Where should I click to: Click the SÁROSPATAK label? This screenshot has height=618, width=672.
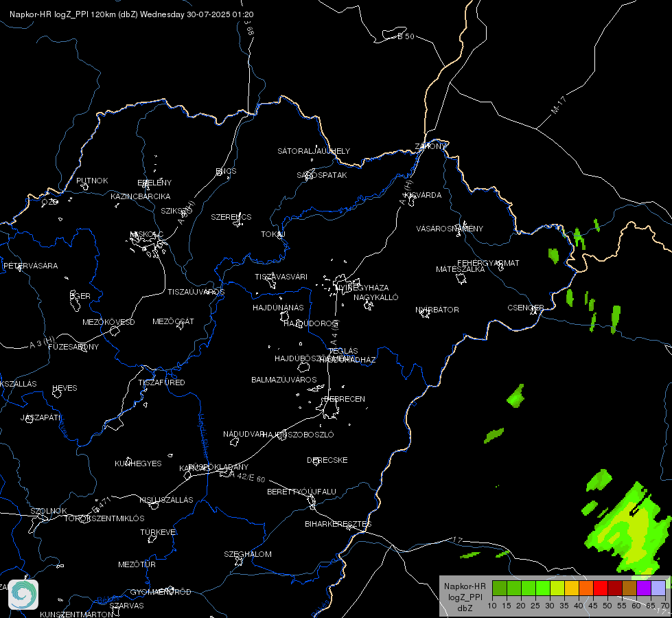pyautogui.click(x=322, y=175)
